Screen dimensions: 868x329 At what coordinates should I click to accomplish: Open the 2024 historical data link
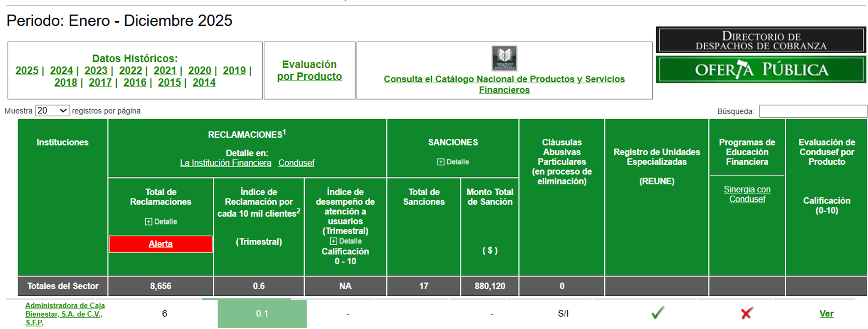pyautogui.click(x=61, y=71)
